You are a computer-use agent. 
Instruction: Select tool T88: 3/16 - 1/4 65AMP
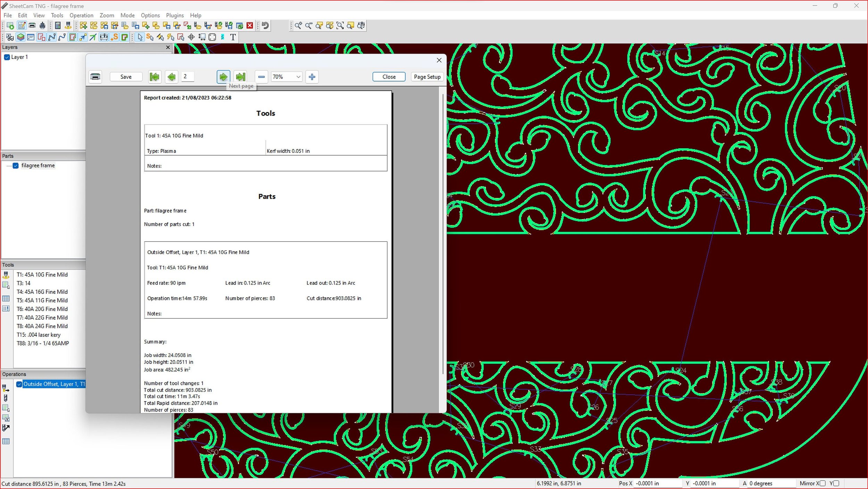pyautogui.click(x=43, y=343)
